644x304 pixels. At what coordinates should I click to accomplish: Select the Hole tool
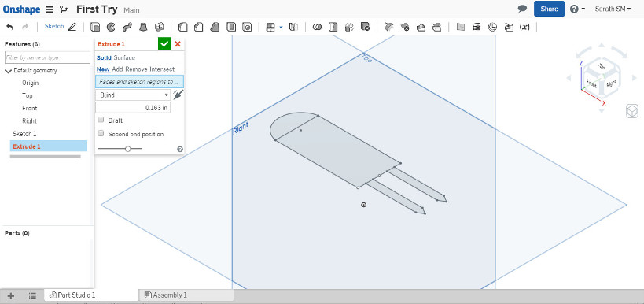pyautogui.click(x=247, y=27)
